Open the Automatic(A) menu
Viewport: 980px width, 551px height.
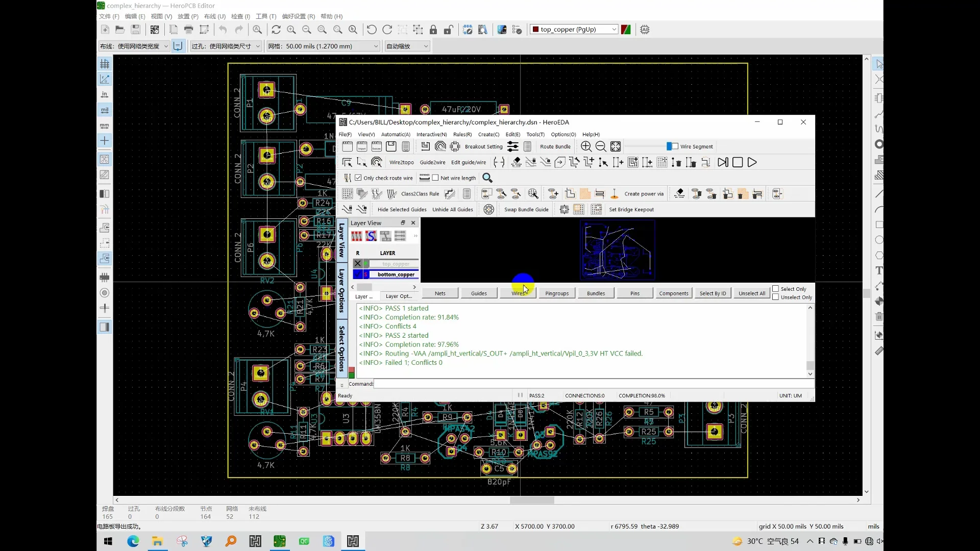[396, 135]
